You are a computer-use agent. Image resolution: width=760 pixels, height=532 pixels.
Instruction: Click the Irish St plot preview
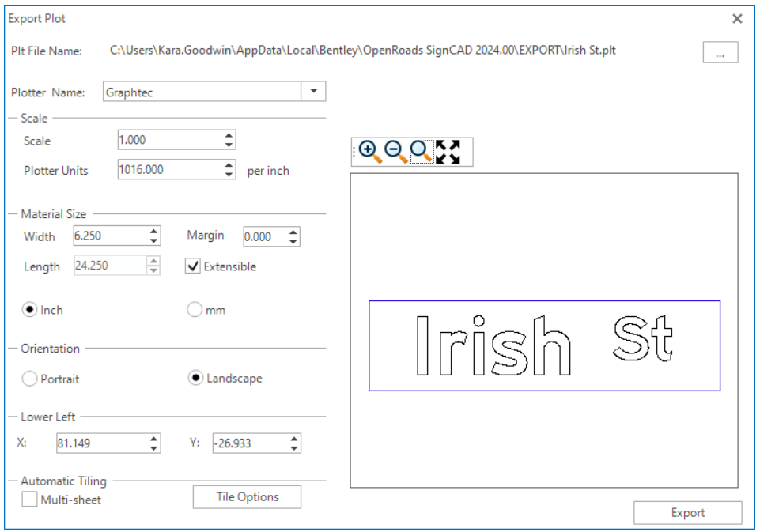(x=544, y=345)
